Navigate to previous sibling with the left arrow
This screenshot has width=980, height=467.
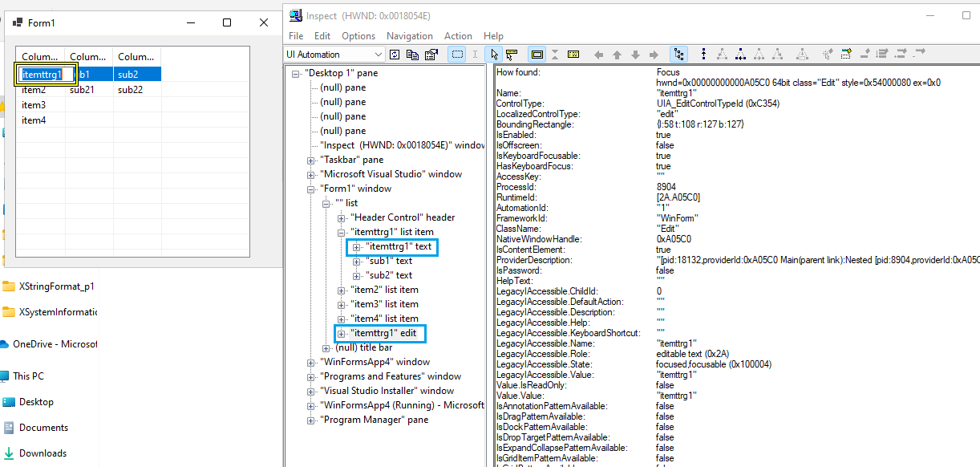[599, 53]
